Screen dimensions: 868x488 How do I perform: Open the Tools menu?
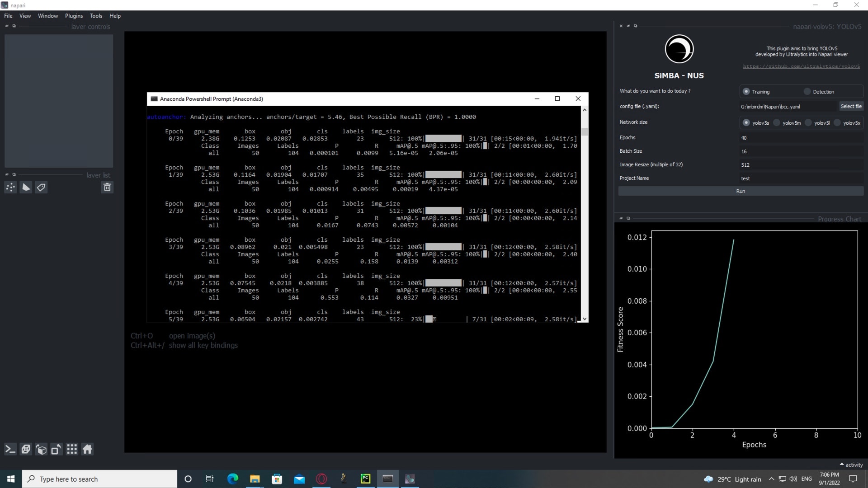coord(96,16)
